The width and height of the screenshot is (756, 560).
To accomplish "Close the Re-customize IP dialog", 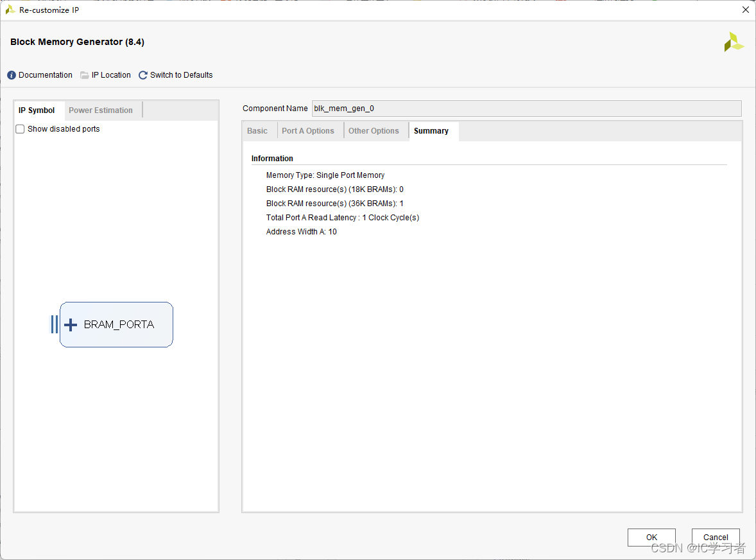I will pyautogui.click(x=745, y=10).
